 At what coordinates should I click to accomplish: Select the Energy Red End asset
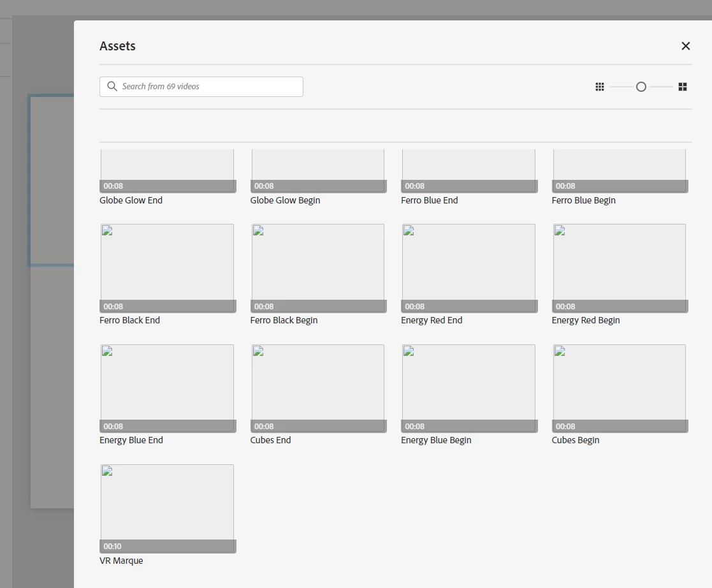pos(469,268)
